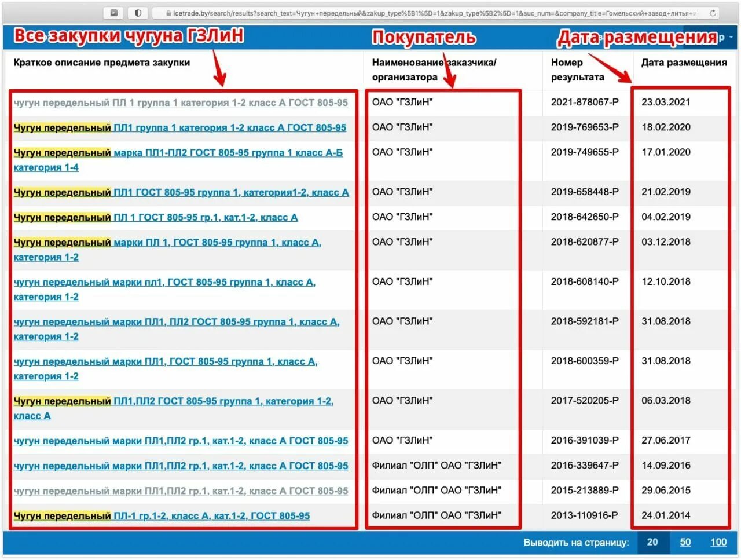Viewport: 741px width, 560px height.
Task: Click result number 2021-878067-Р
Action: click(585, 102)
